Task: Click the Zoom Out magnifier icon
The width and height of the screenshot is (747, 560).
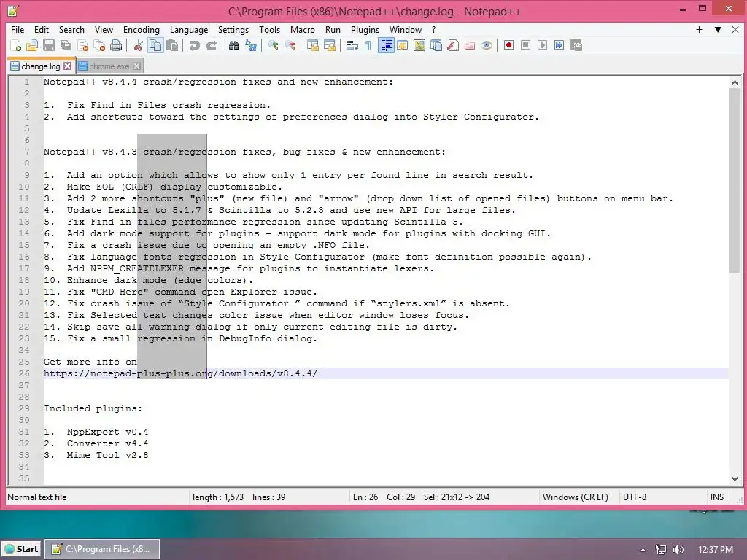Action: point(290,45)
